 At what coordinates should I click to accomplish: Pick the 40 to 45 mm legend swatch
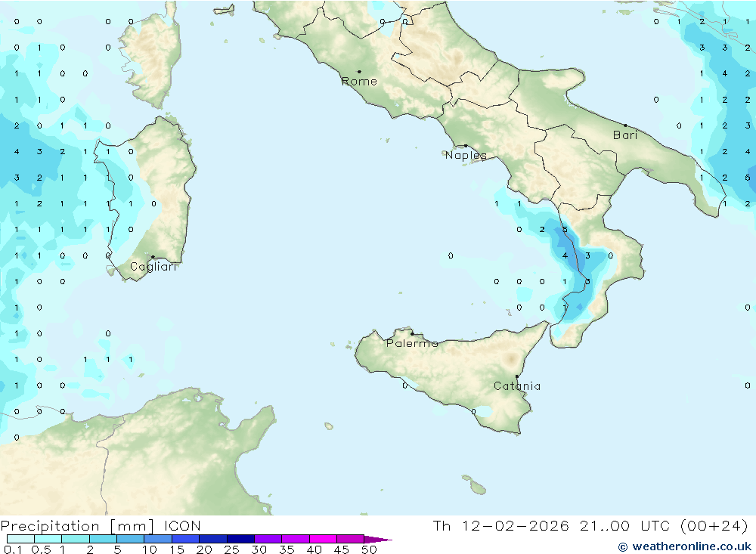coord(323,539)
